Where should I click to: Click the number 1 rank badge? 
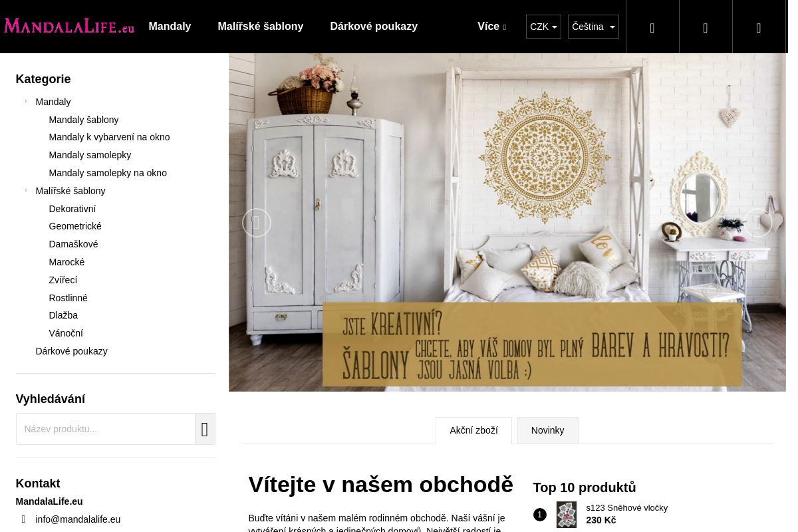[x=539, y=515]
